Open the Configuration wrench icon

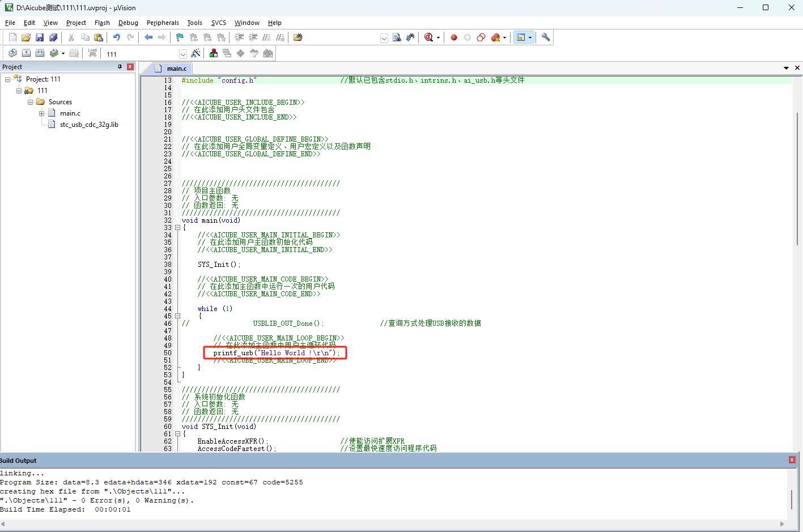coord(546,37)
